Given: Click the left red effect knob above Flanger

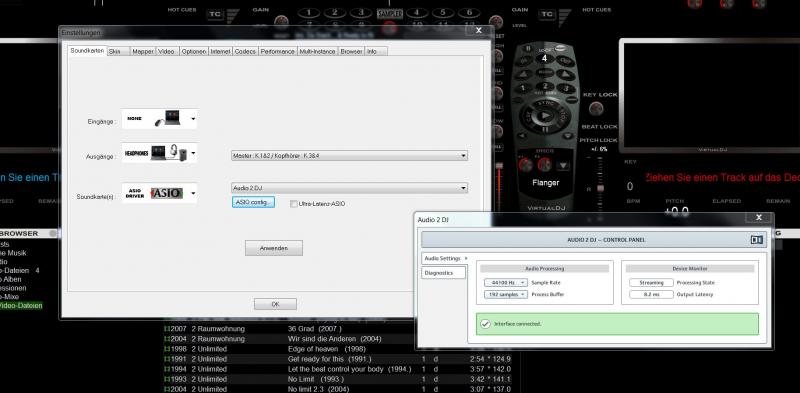Looking at the screenshot, I should tap(526, 164).
